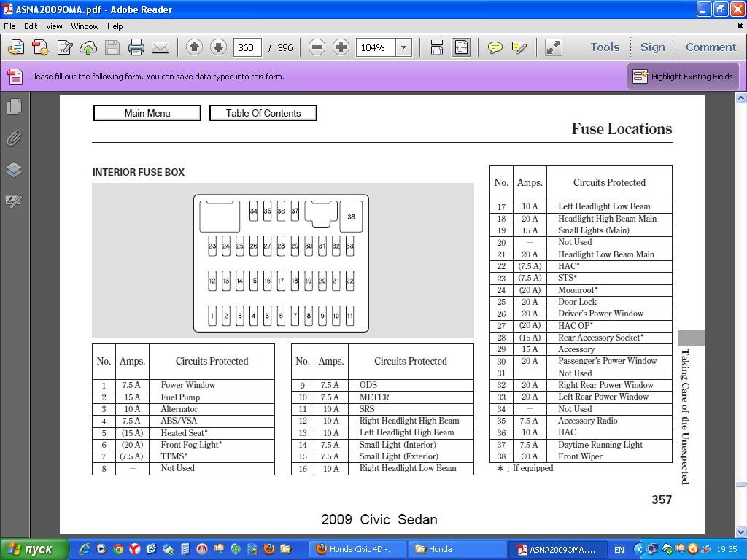Screen dimensions: 747x560
Task: Click 'Fuel Pump' table entry
Action: tap(180, 397)
